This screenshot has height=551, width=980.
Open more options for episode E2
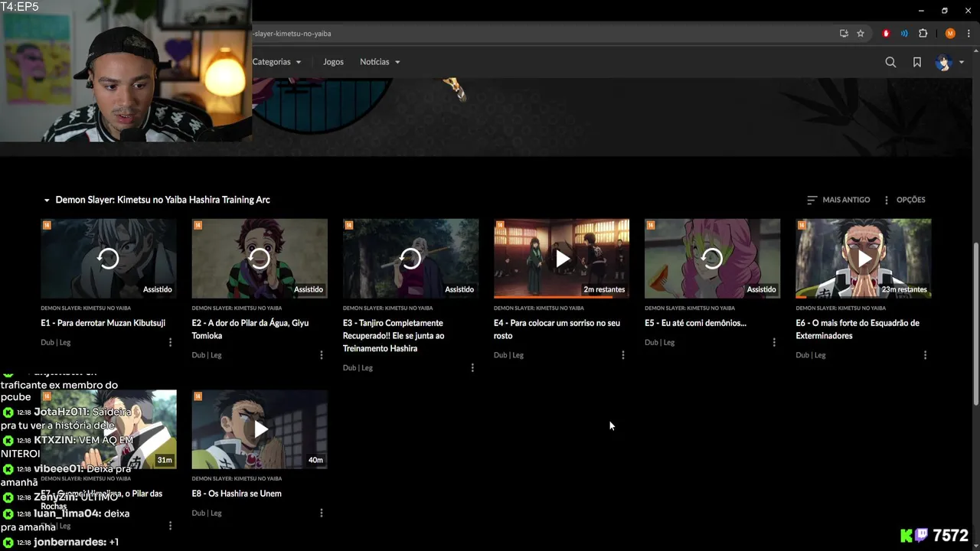click(x=322, y=355)
